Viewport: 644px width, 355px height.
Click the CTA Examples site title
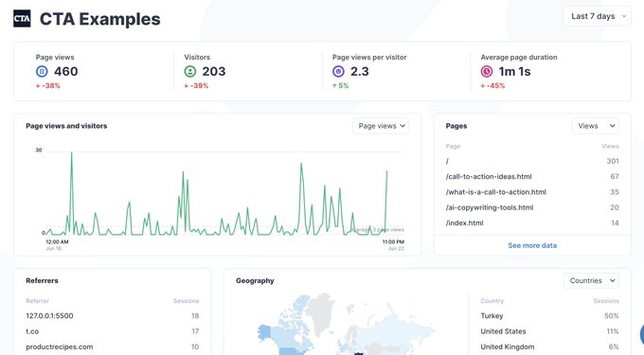click(99, 19)
